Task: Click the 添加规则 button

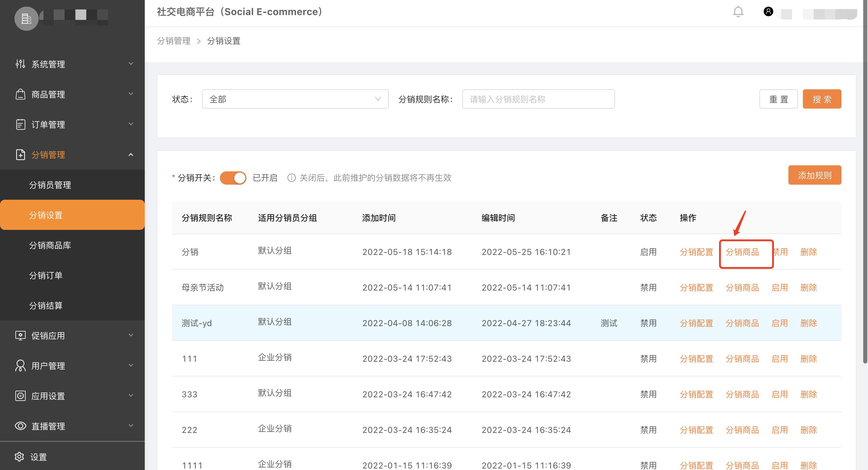Action: click(814, 175)
